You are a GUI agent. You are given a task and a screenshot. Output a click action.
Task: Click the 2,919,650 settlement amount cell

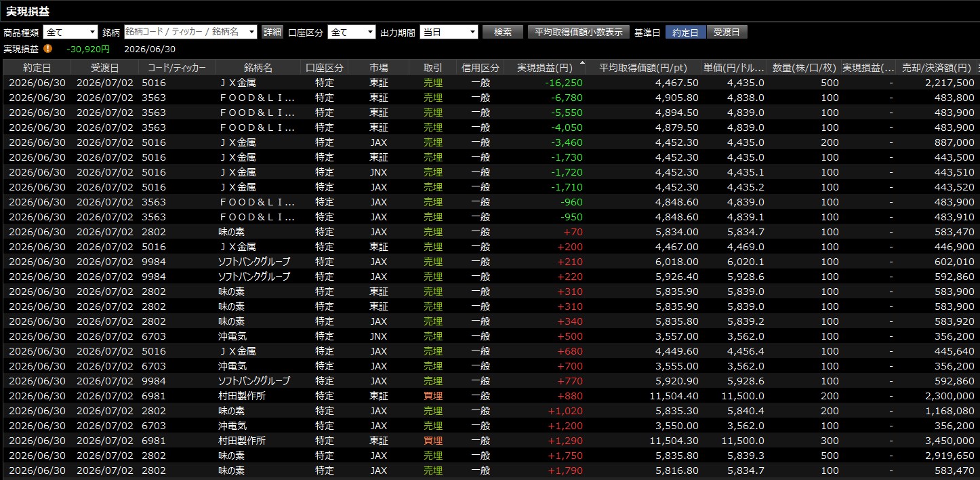[x=950, y=456]
